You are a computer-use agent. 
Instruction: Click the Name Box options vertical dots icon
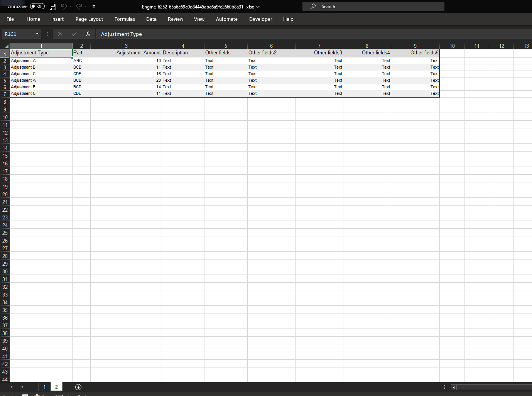[47, 34]
